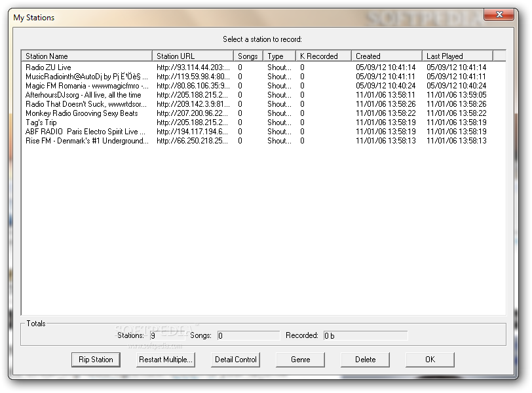Viewport: 532px width, 393px height.
Task: Click the Rip Station button
Action: (x=96, y=360)
